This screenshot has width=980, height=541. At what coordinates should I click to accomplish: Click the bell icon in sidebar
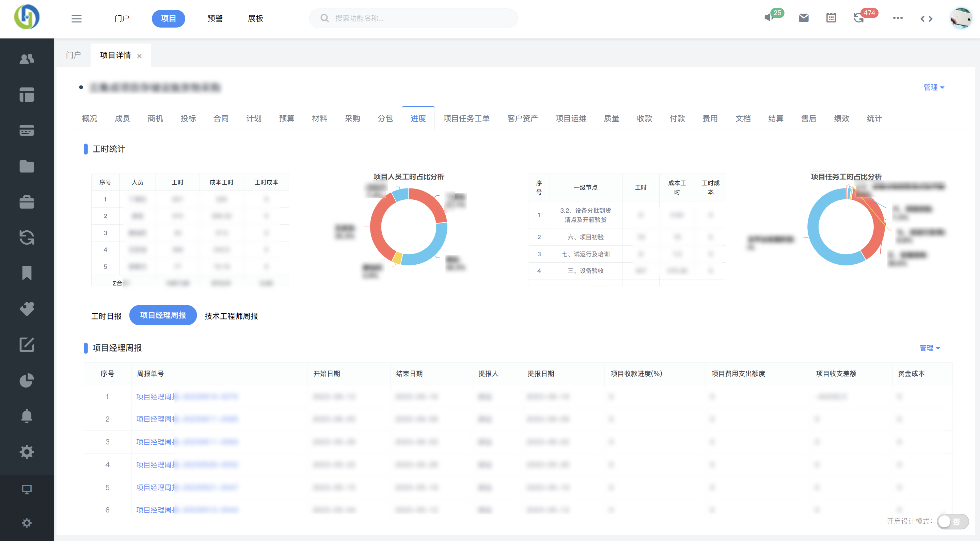tap(27, 416)
